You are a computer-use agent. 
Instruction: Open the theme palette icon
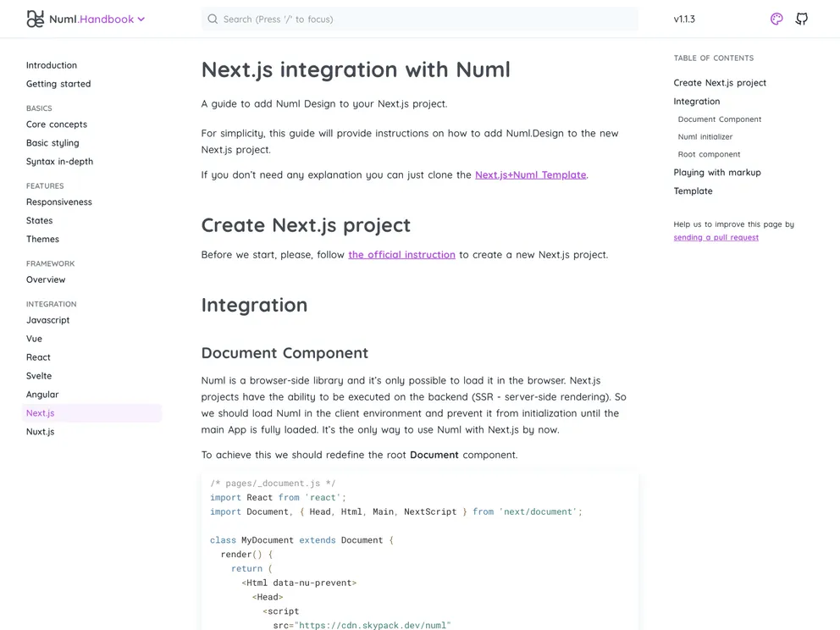pos(776,19)
